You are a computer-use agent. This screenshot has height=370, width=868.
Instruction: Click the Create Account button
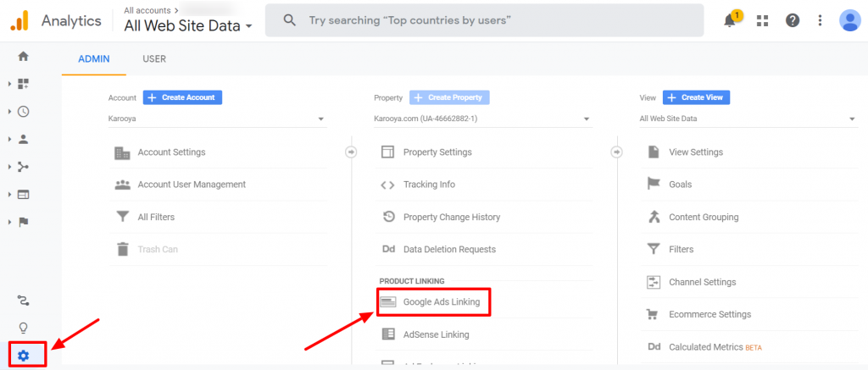[183, 97]
